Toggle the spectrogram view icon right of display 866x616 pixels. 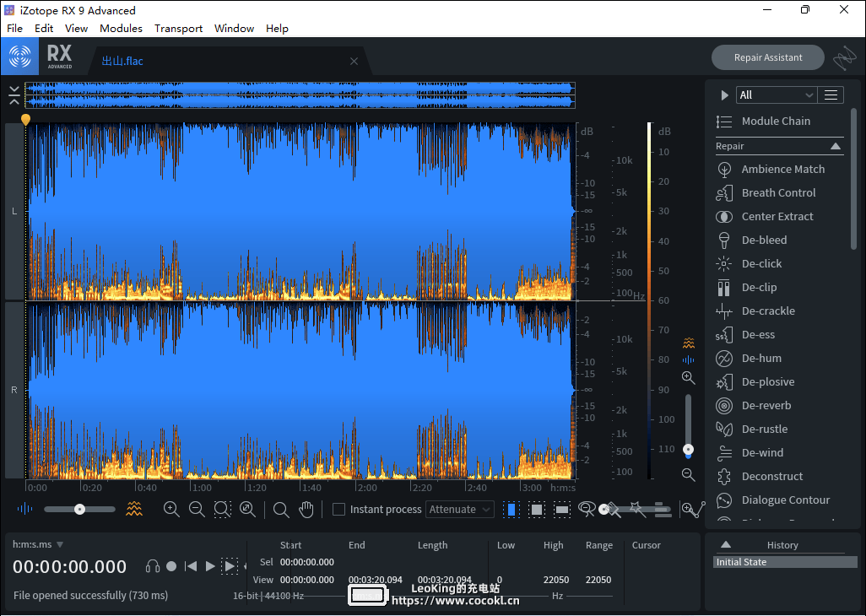(x=688, y=343)
